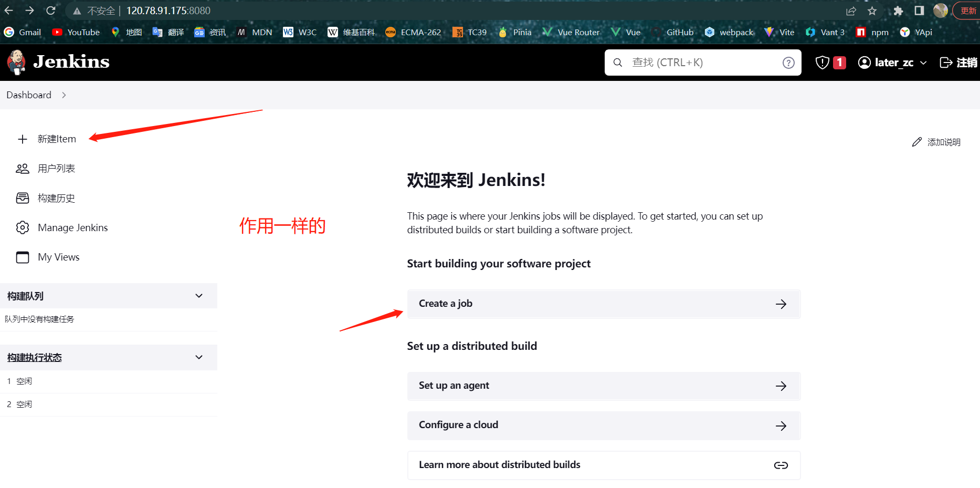Click the pencil icon for 添加说明
This screenshot has height=488, width=980.
[x=916, y=142]
